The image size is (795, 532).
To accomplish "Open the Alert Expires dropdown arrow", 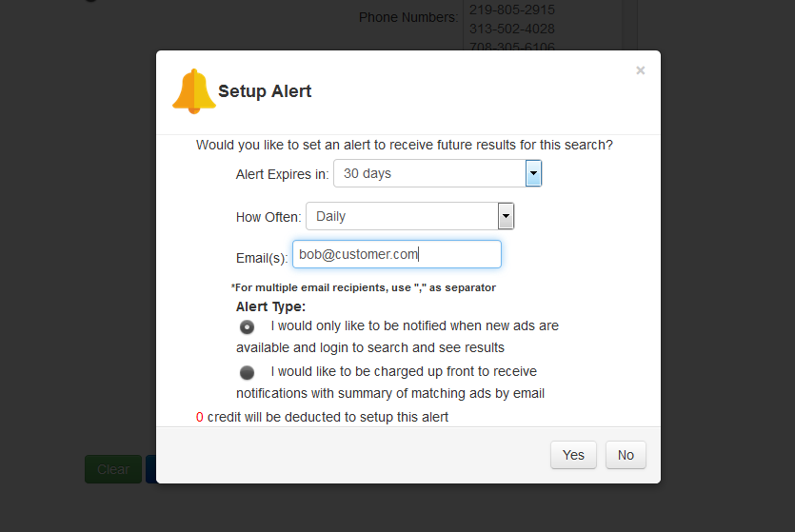I will [x=533, y=173].
